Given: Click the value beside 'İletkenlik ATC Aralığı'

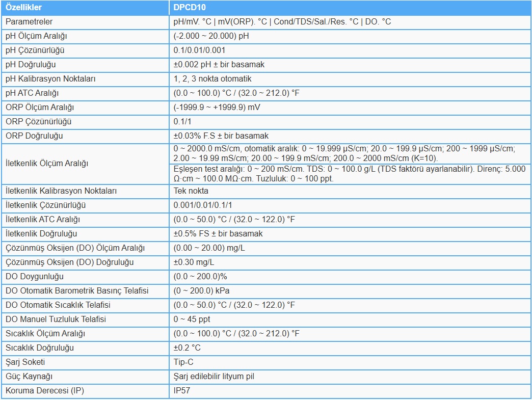Looking at the screenshot, I should [234, 219].
